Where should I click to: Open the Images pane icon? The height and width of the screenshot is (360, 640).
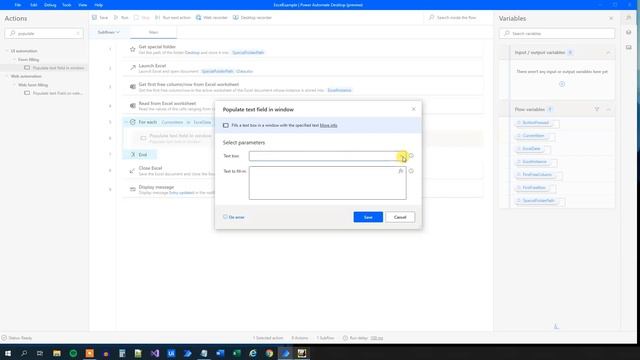pyautogui.click(x=629, y=47)
